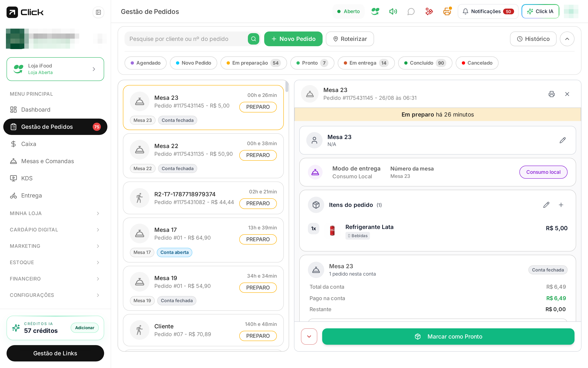The height and width of the screenshot is (368, 588).
Task: Select the Mesa 22 order card
Action: [203, 156]
